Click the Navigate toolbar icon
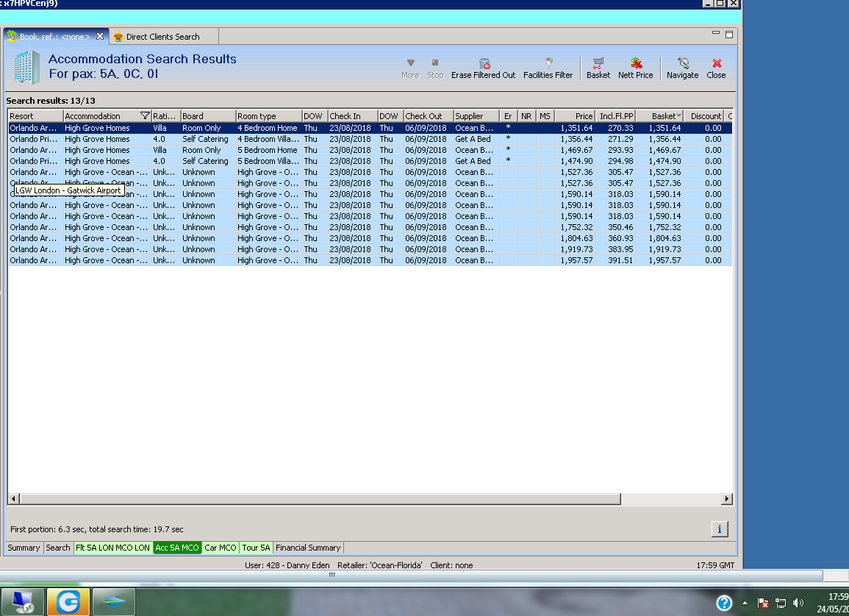The height and width of the screenshot is (616, 849). tap(682, 68)
